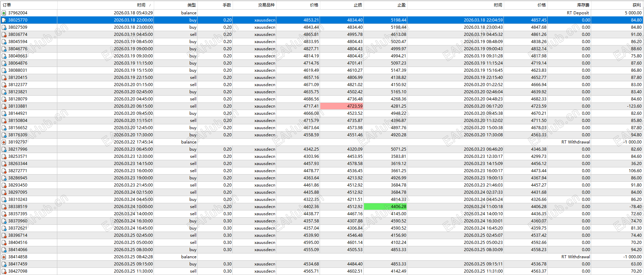Click the profit value "36.20"
The height and width of the screenshot is (275, 644).
(x=636, y=164)
